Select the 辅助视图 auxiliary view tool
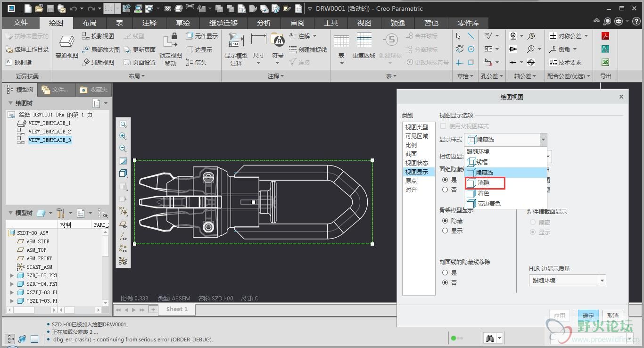The image size is (644, 348). (98, 62)
